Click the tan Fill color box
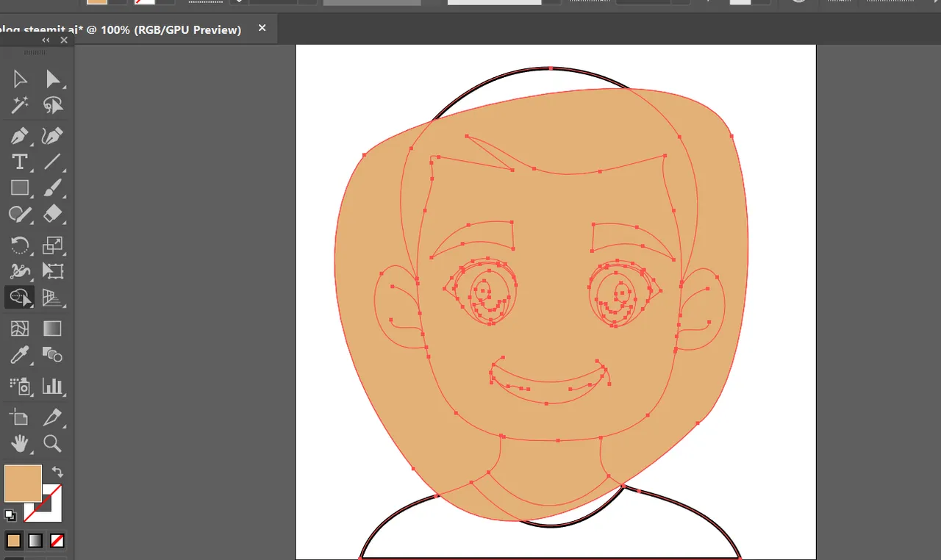This screenshot has width=941, height=560. click(23, 483)
